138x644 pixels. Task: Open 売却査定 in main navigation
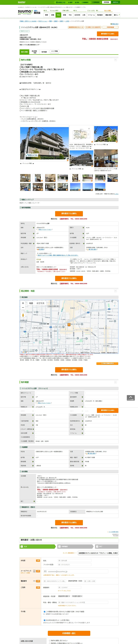100,15
